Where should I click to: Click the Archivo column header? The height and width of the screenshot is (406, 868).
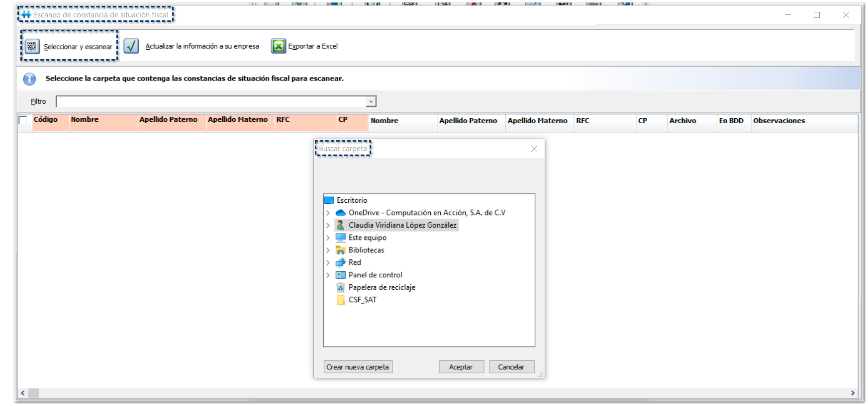[x=692, y=123]
